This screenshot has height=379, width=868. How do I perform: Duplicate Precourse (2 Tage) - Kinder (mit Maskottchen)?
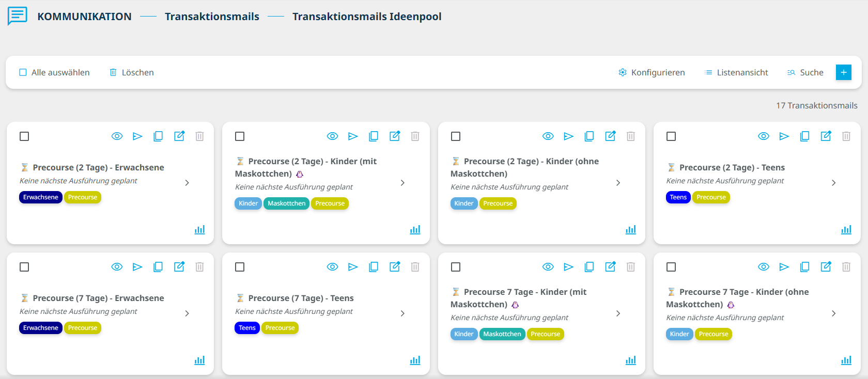point(374,136)
